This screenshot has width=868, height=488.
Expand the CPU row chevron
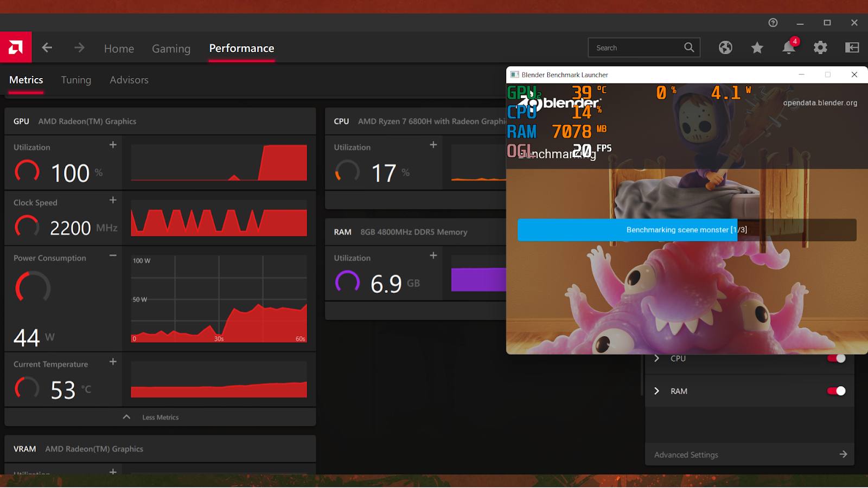657,358
